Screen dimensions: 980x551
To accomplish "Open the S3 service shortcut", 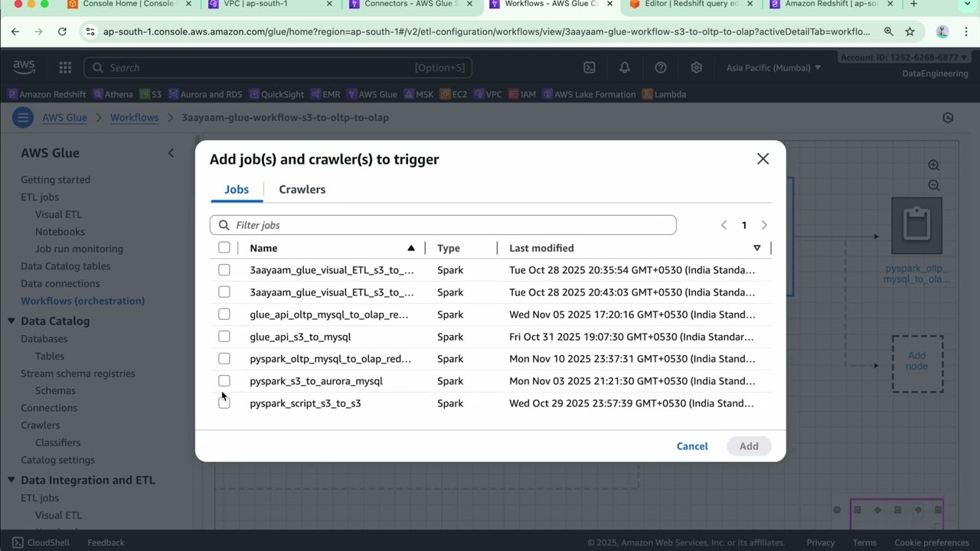I will point(150,94).
